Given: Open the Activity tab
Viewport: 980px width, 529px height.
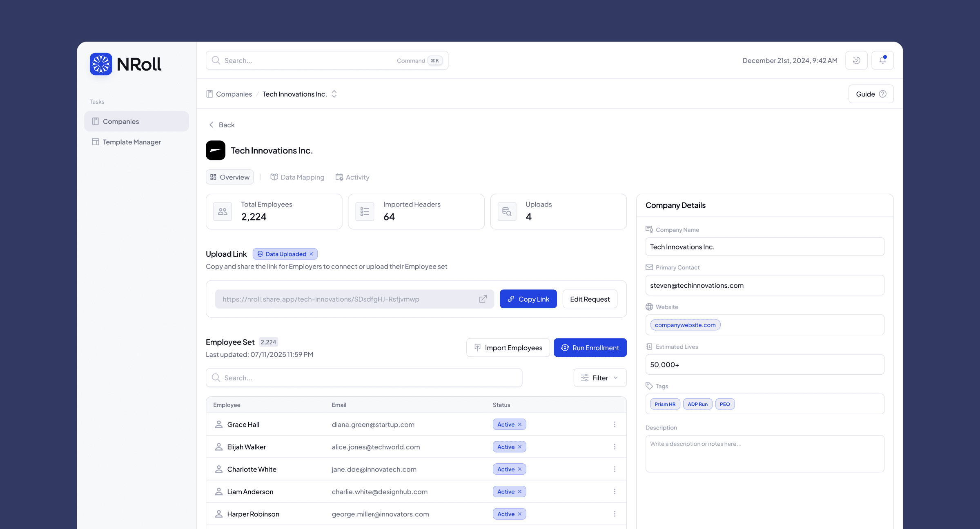Looking at the screenshot, I should 352,177.
